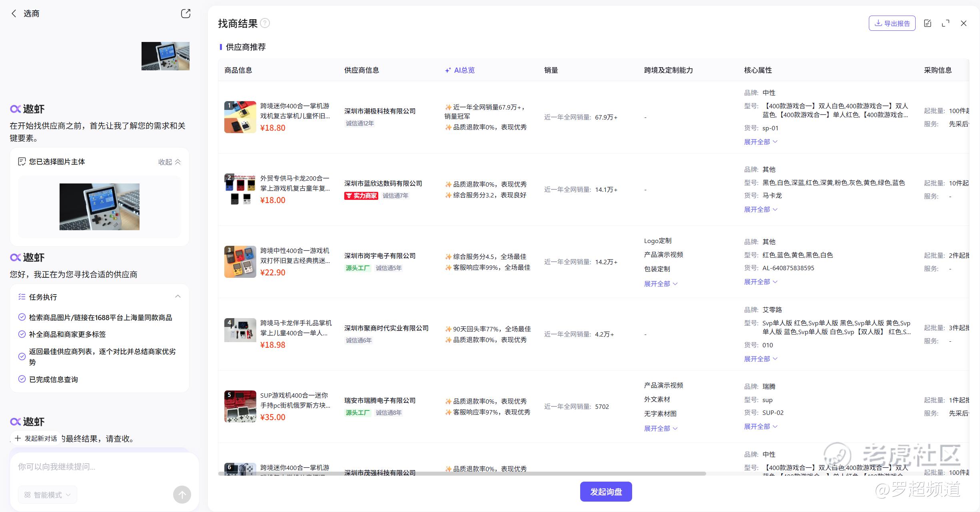Viewport: 980px width, 512px height.
Task: Start a new chat with 发起新对话
Action: coord(36,438)
